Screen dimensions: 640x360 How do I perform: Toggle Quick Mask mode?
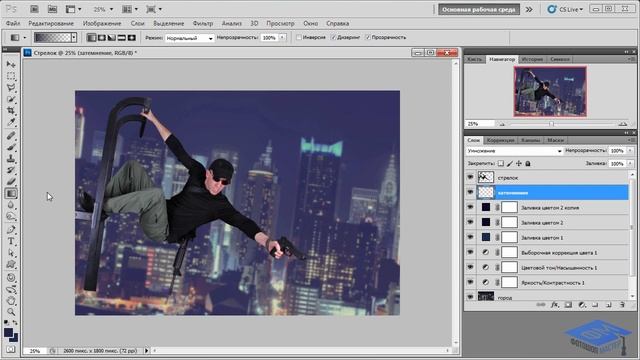coord(11,350)
